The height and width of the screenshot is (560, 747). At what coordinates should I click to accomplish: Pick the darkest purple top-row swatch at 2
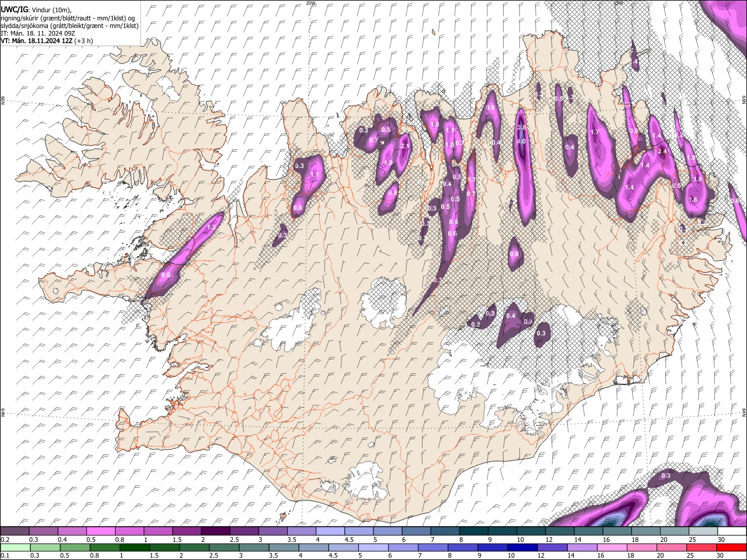[215, 531]
